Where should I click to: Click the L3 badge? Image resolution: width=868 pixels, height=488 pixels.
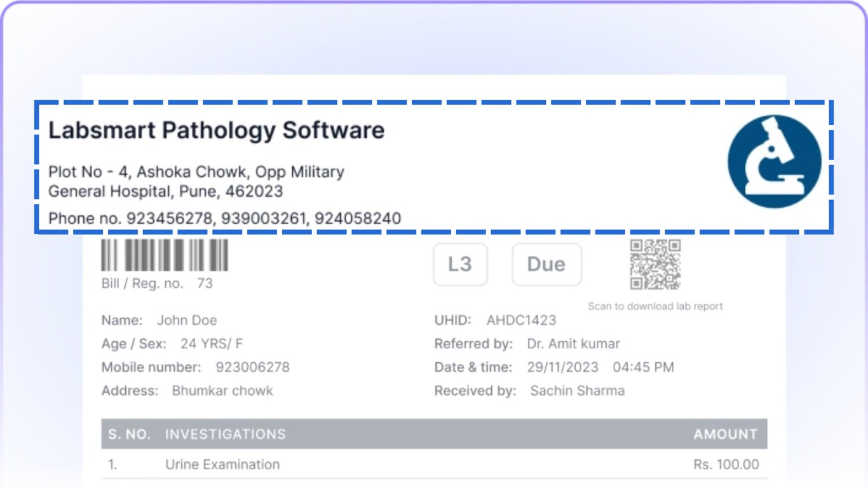(x=460, y=264)
